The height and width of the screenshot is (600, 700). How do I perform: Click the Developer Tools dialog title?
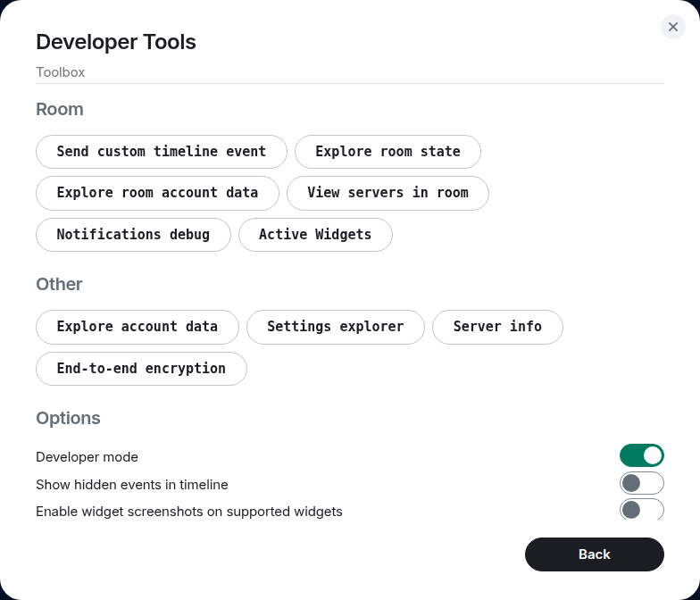[x=116, y=42]
